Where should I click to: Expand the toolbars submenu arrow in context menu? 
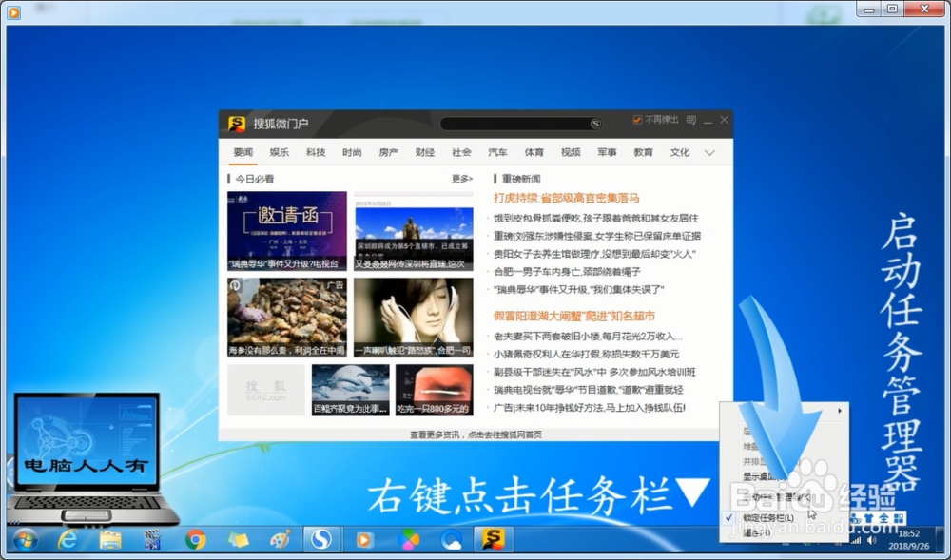pyautogui.click(x=840, y=411)
